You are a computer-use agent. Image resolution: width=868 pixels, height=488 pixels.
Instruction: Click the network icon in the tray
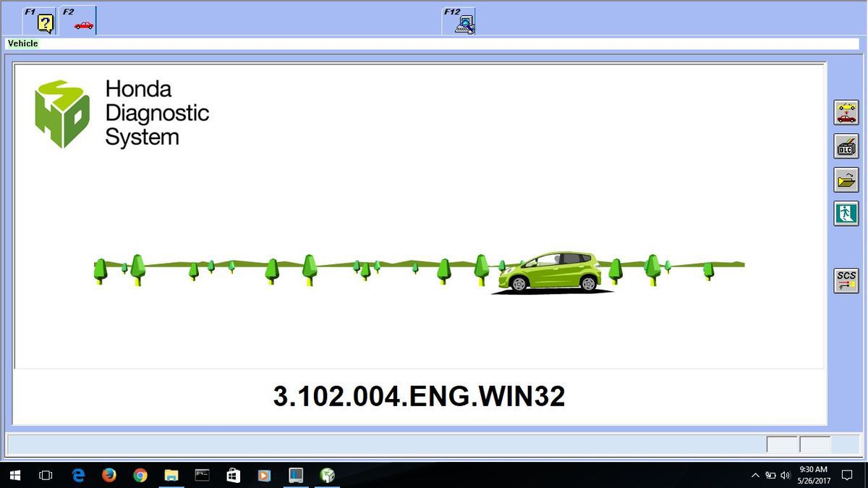click(x=770, y=475)
